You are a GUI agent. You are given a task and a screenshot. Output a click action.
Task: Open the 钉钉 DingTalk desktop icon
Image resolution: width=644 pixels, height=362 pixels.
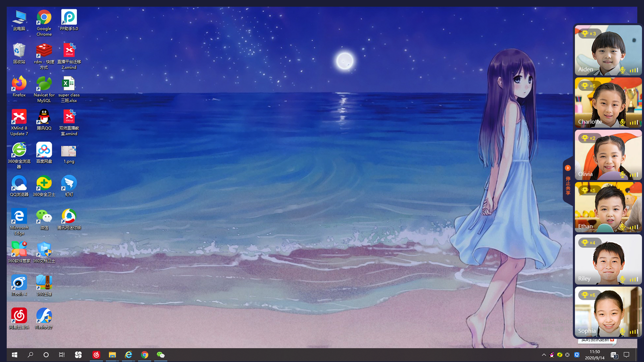point(69,186)
